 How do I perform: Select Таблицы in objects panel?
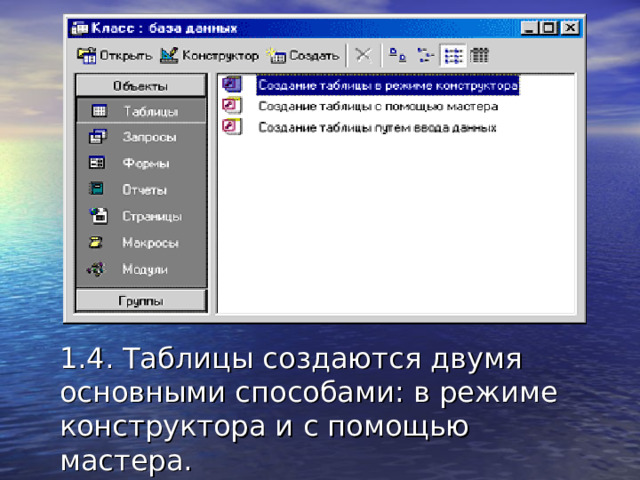tap(141, 111)
